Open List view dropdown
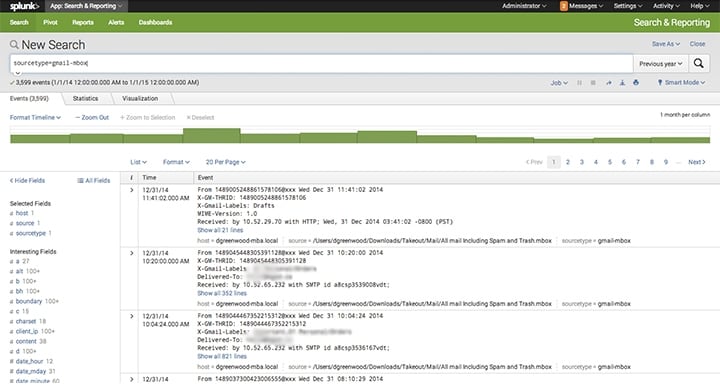Viewport: 720px width, 385px height. (x=138, y=162)
